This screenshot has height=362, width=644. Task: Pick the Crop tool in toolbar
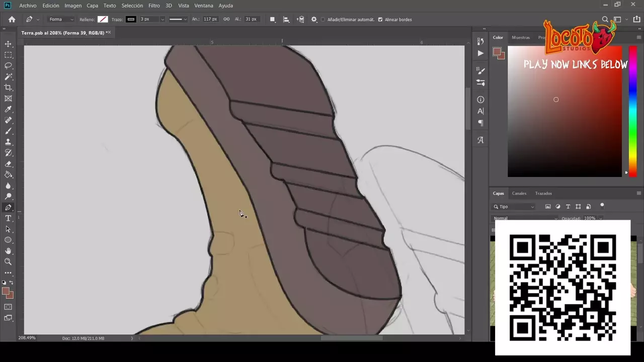(x=8, y=87)
